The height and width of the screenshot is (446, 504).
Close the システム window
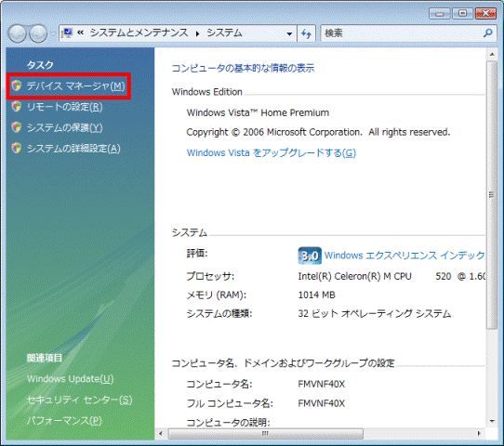point(485,13)
